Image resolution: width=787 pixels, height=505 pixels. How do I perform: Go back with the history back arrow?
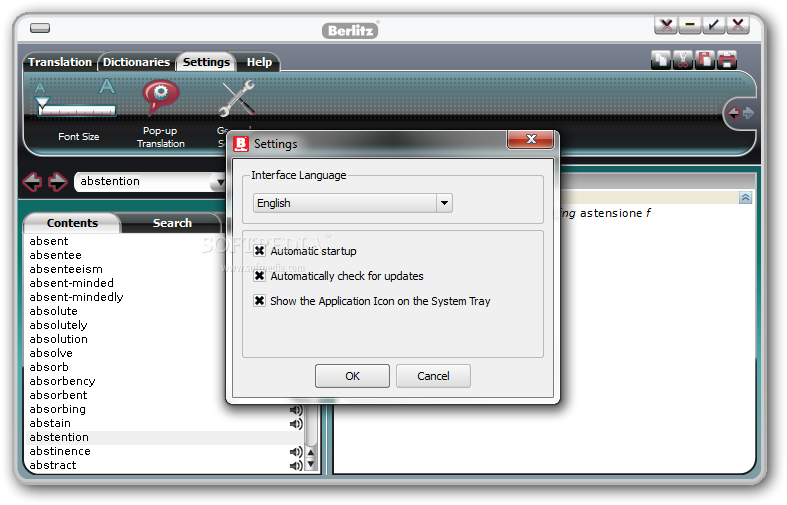[x=33, y=182]
